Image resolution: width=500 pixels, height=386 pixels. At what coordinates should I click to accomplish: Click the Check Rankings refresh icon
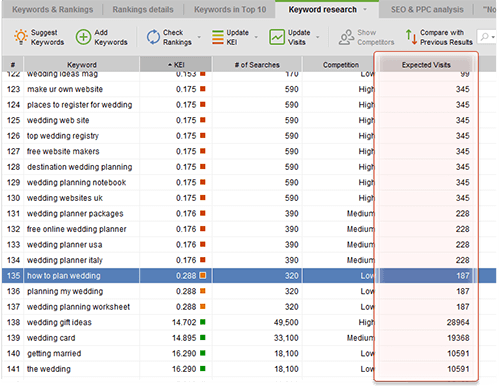click(153, 37)
